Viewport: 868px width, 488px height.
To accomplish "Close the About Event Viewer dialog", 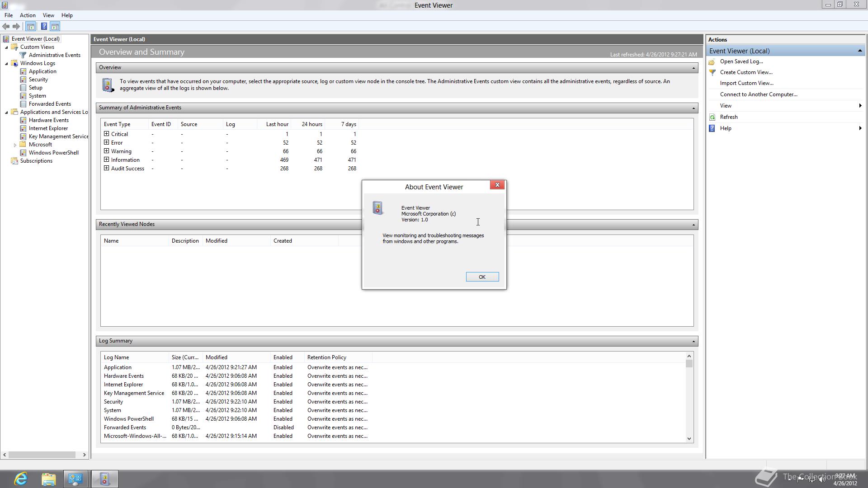I will [x=497, y=185].
